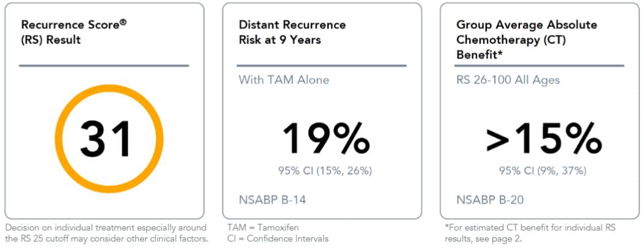
Task: Click the >15% chemotherapy benefit figure
Action: click(543, 139)
